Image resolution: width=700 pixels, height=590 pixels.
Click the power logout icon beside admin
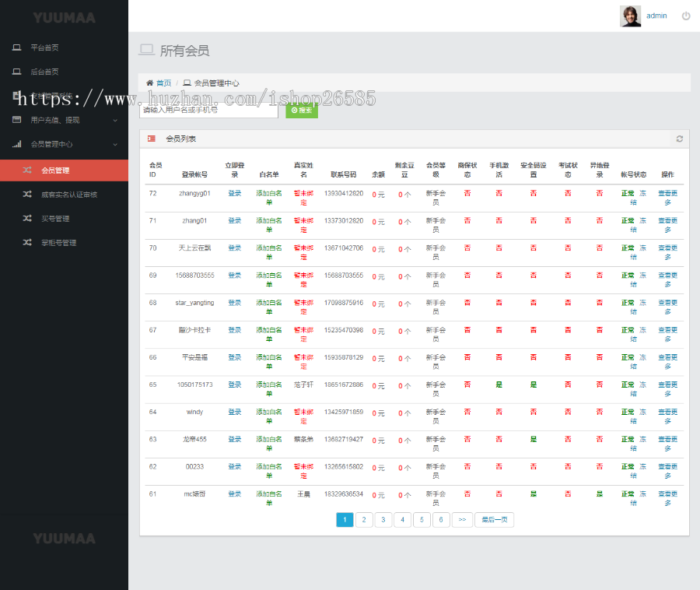685,16
